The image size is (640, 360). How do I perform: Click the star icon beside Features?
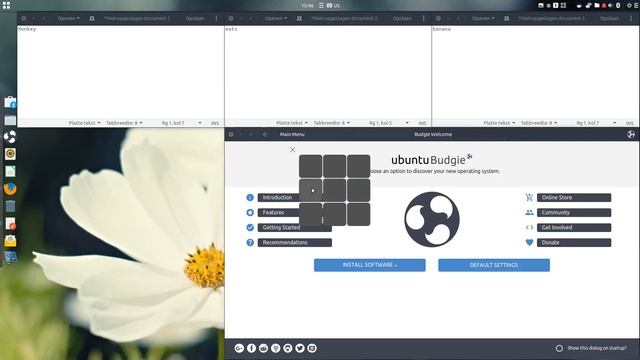click(x=250, y=213)
